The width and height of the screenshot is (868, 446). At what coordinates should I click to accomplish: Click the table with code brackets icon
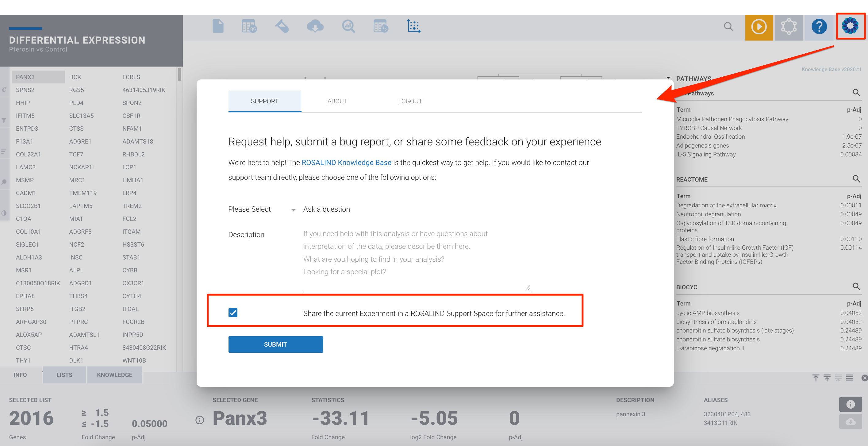click(x=381, y=26)
